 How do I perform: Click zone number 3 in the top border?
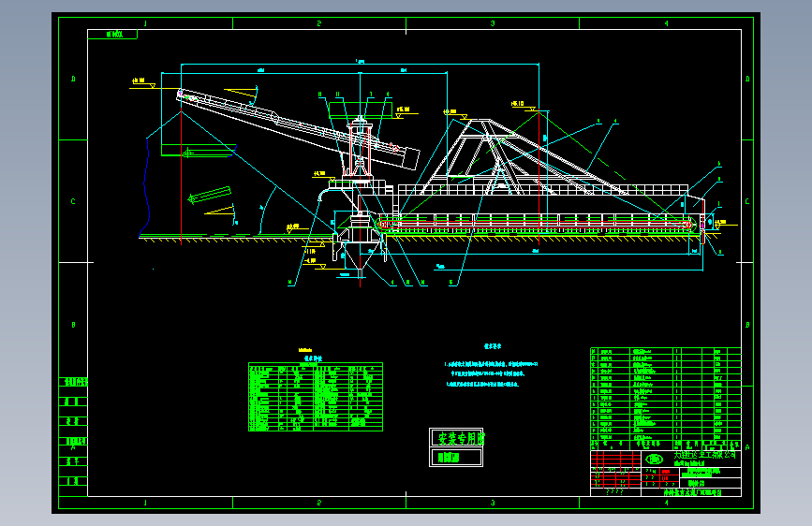493,23
